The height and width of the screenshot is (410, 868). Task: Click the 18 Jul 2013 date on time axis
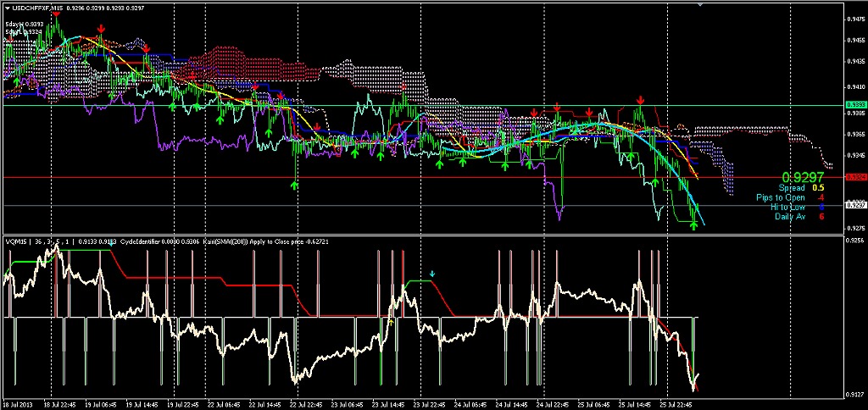click(17, 404)
